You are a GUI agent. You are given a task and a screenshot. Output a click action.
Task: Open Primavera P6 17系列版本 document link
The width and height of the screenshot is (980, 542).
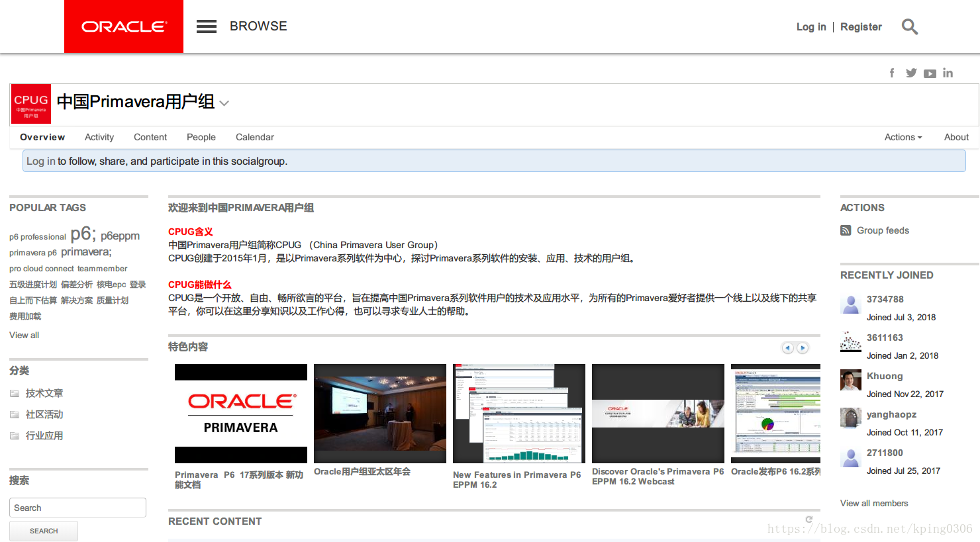239,480
